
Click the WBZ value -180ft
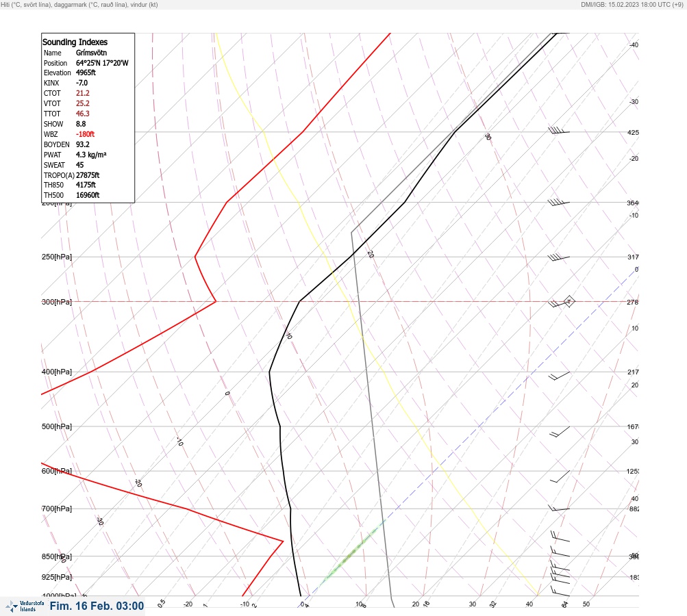click(85, 134)
